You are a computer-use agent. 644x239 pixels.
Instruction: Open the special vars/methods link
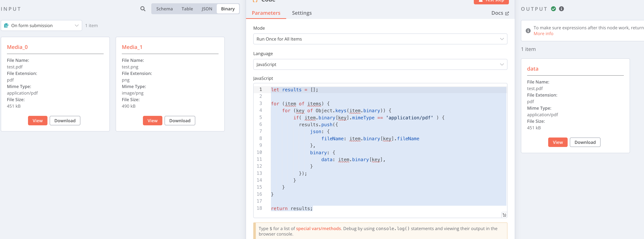(x=318, y=228)
